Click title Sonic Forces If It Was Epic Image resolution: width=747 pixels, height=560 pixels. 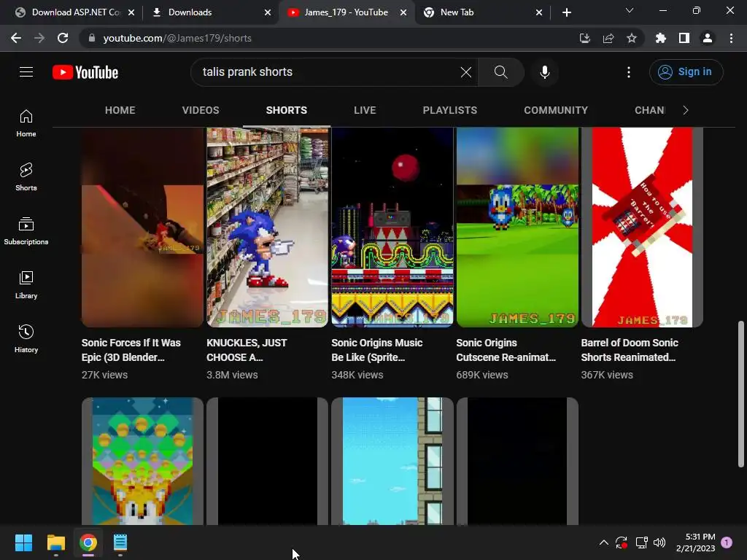coord(131,350)
